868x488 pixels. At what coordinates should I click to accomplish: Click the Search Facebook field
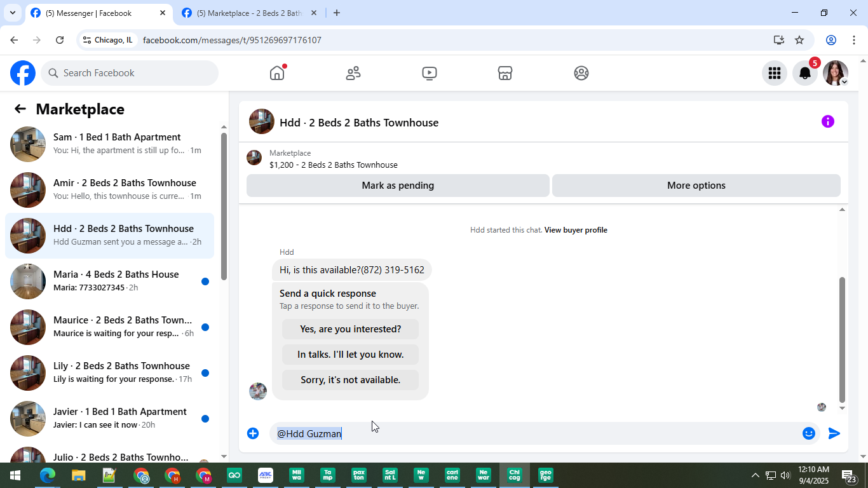pos(130,73)
